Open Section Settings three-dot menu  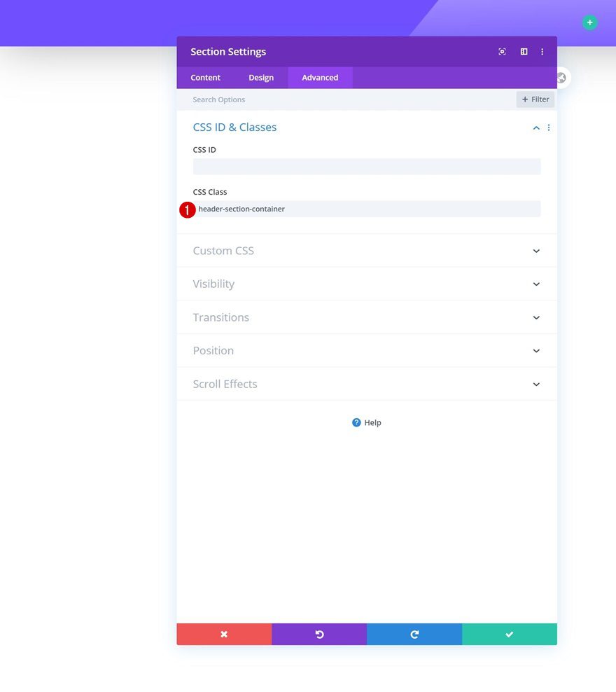pyautogui.click(x=542, y=52)
